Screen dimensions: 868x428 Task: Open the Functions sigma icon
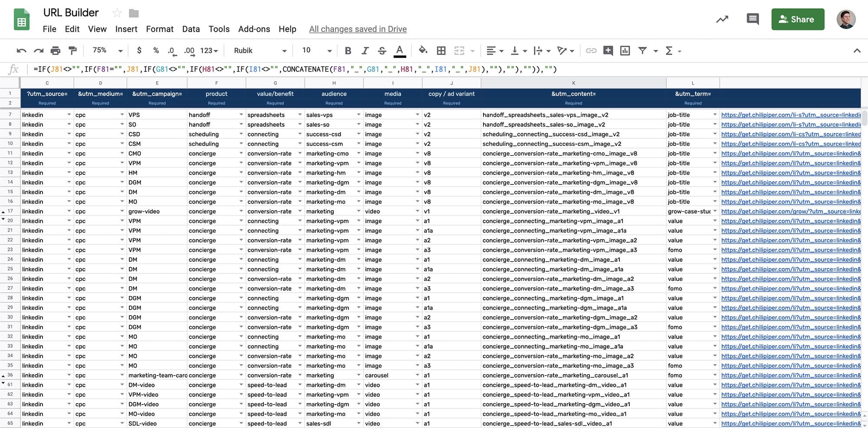coord(669,51)
